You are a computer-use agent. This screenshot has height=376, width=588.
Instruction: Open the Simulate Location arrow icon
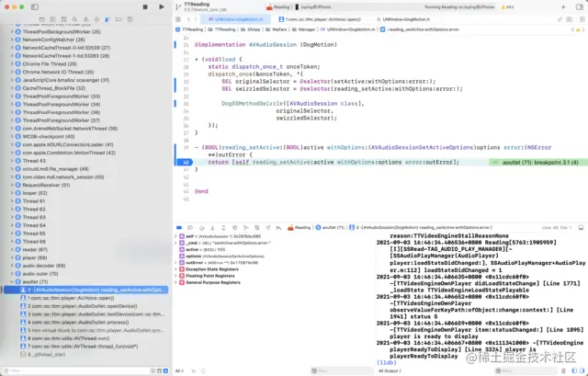(x=268, y=227)
